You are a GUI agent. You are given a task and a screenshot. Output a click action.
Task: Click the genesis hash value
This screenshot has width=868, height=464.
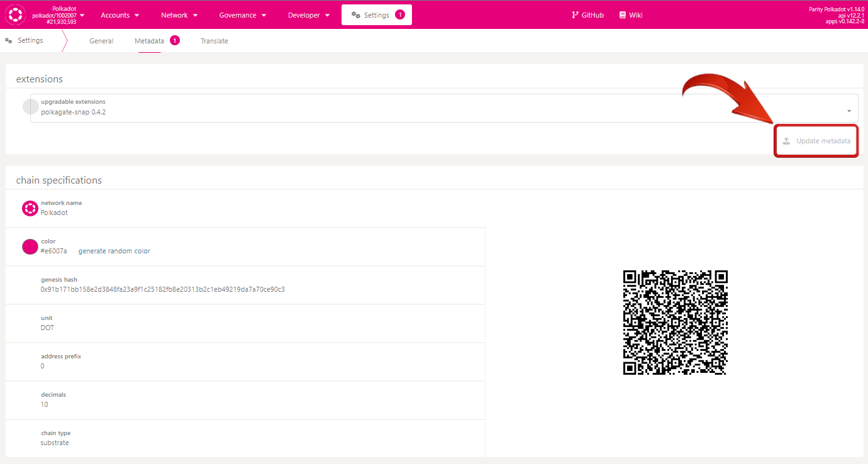tap(163, 289)
